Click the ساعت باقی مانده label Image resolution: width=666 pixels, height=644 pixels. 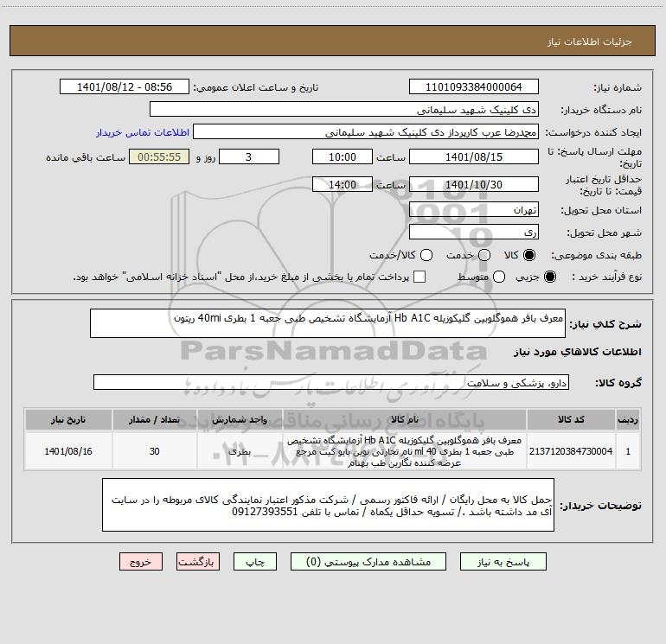[x=86, y=157]
